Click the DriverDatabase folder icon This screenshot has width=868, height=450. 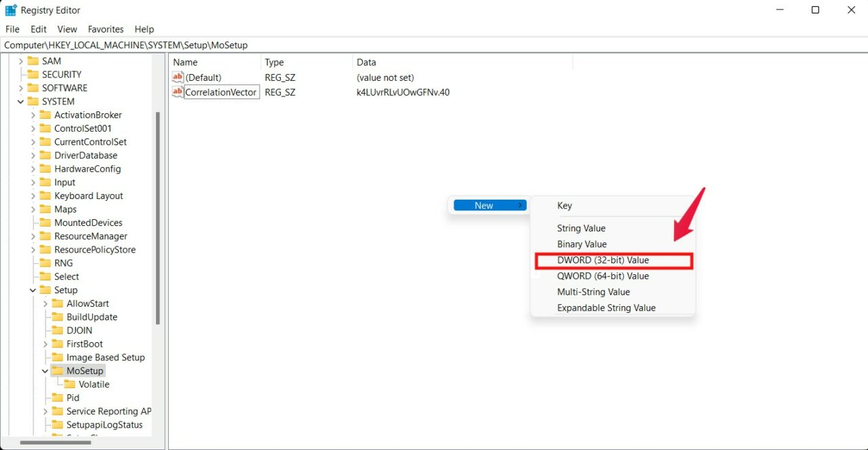[45, 155]
